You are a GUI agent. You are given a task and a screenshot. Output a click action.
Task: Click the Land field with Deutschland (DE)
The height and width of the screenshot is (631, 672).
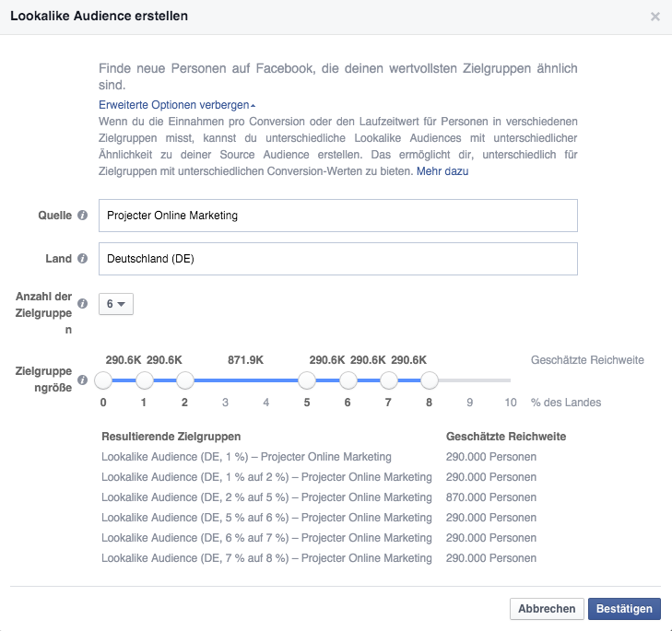(x=338, y=259)
